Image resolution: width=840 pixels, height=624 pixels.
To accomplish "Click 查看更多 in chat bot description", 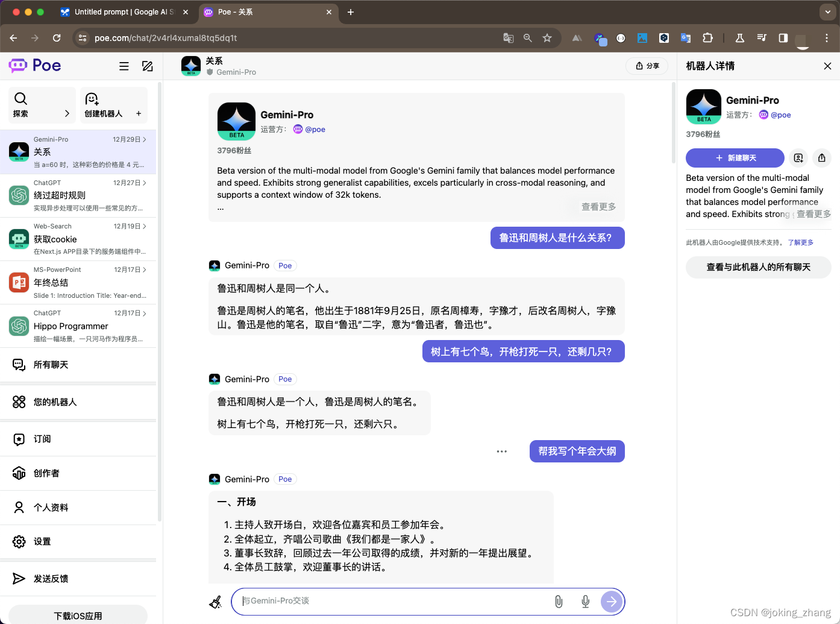I will click(598, 207).
